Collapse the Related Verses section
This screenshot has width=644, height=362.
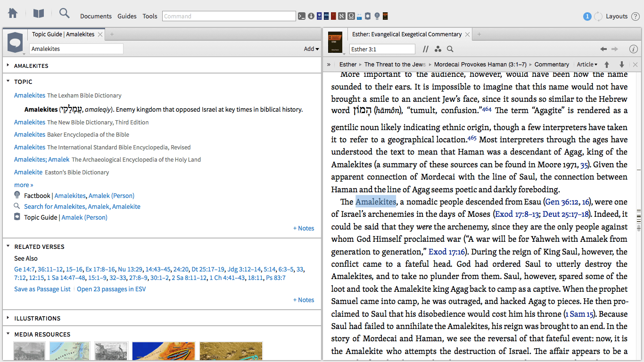point(8,247)
